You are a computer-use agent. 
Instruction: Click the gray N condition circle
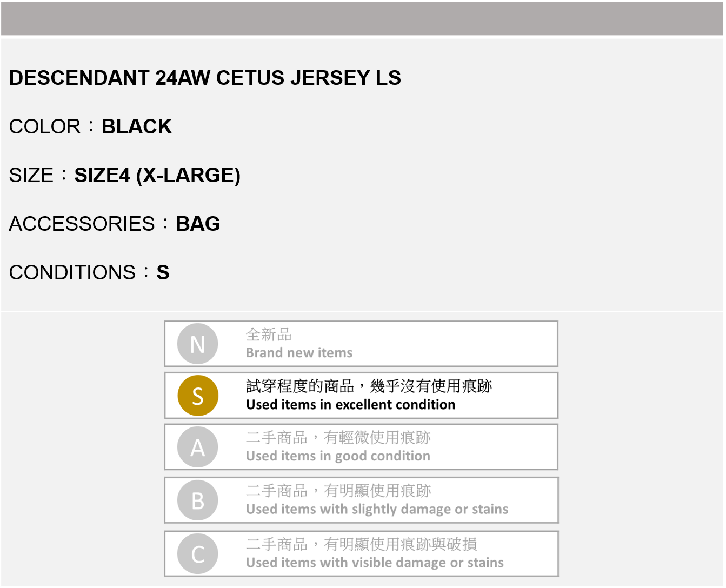coord(197,344)
